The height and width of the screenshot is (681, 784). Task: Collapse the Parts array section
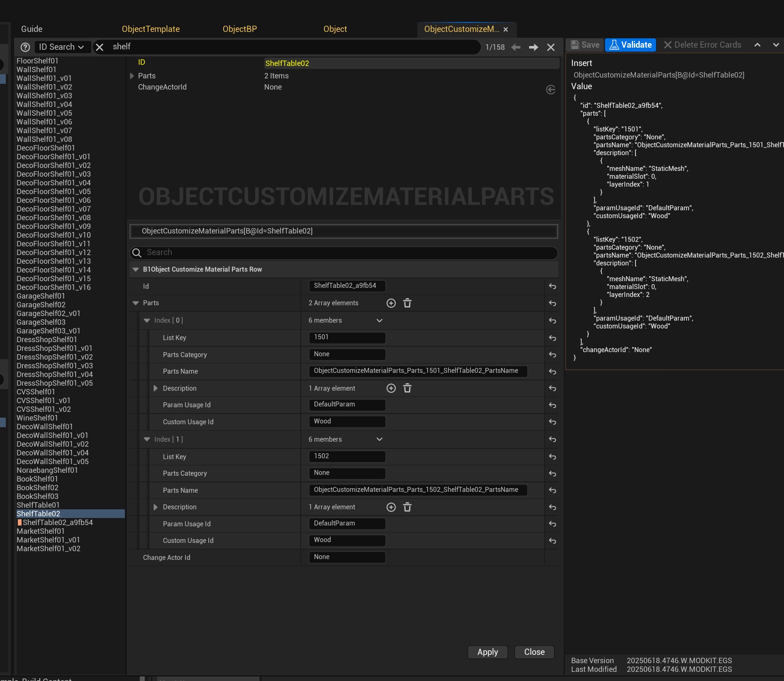point(136,303)
